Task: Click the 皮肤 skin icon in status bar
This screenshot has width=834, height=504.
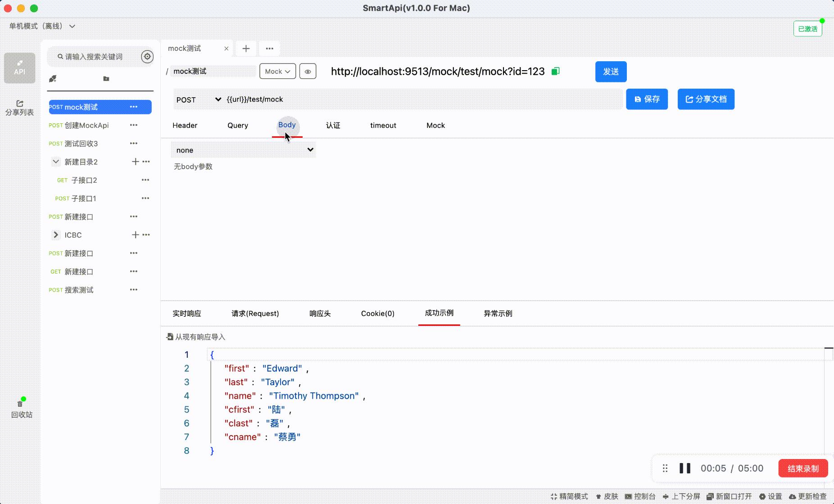Action: click(x=607, y=496)
